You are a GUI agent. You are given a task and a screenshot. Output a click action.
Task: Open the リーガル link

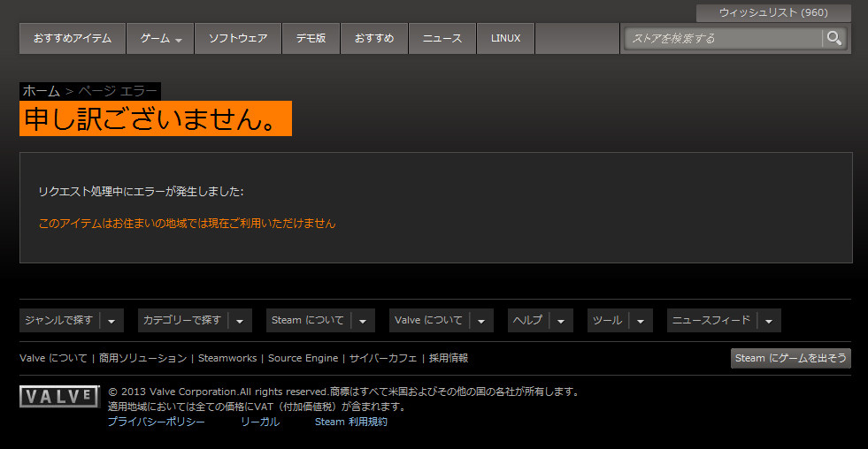pos(259,422)
